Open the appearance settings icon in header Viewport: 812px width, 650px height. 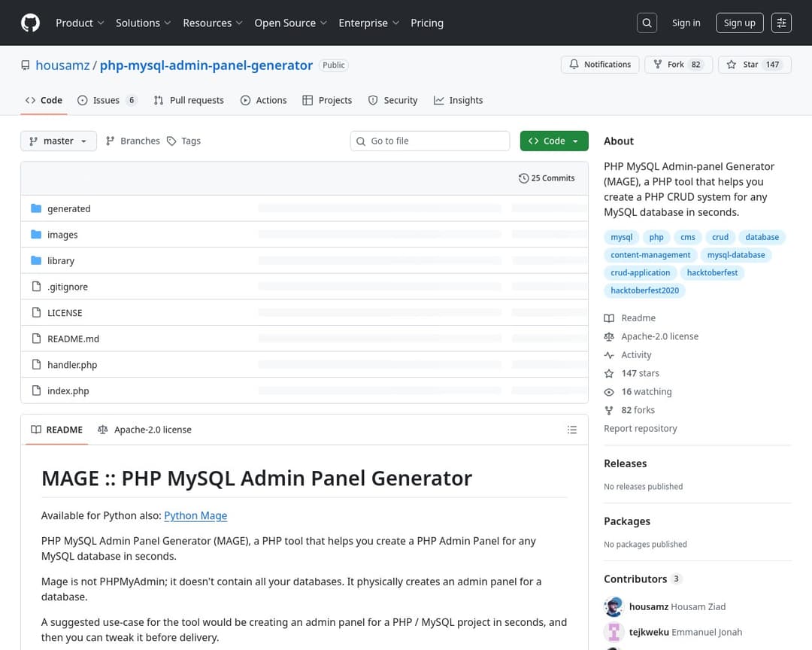click(781, 23)
